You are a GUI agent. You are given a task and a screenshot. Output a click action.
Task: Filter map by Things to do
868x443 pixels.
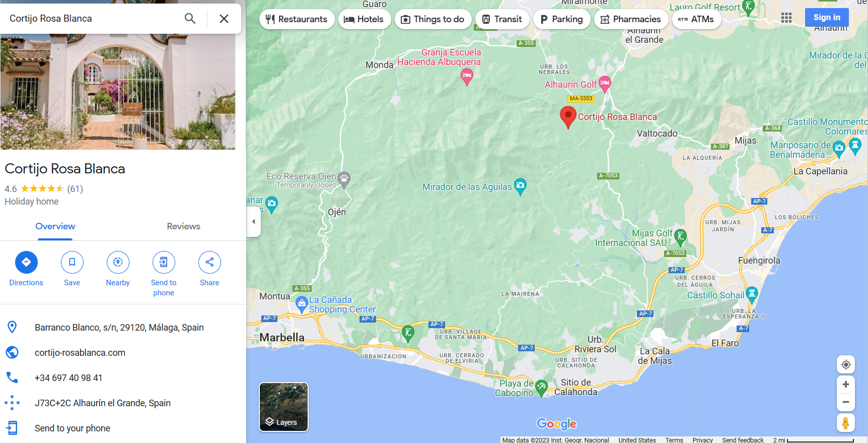coord(433,19)
